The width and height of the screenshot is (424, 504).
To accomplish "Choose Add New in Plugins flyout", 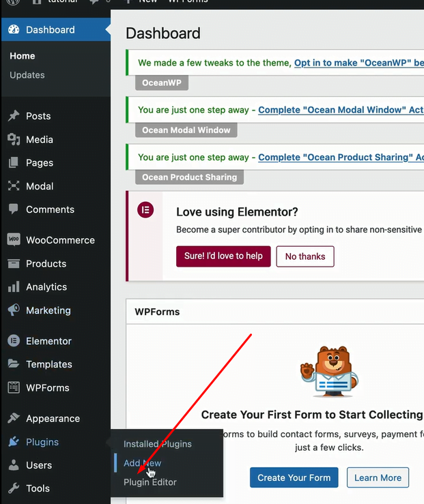I will click(143, 463).
